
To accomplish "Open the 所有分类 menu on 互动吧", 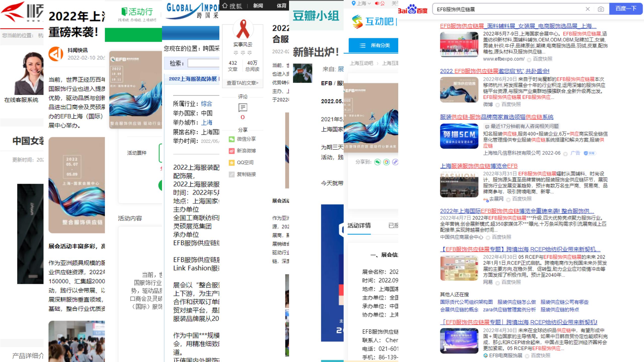I will tap(373, 46).
